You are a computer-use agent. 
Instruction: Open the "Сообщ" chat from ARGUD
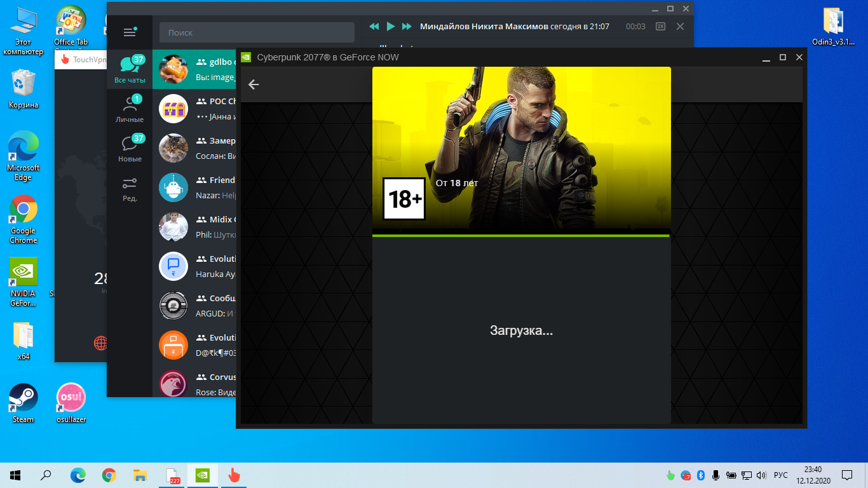[x=194, y=306]
